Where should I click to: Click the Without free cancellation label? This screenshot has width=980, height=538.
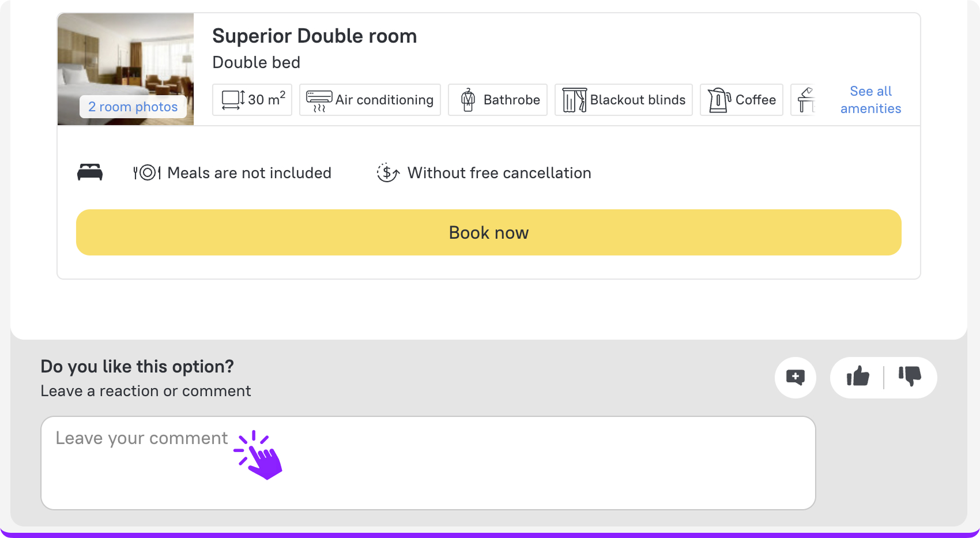click(499, 173)
